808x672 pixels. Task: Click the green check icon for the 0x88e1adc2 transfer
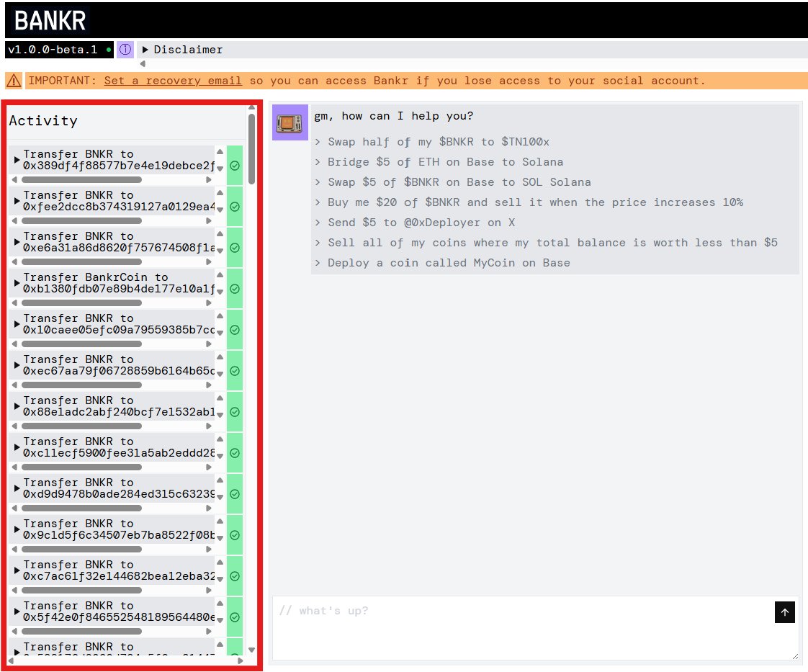[235, 412]
